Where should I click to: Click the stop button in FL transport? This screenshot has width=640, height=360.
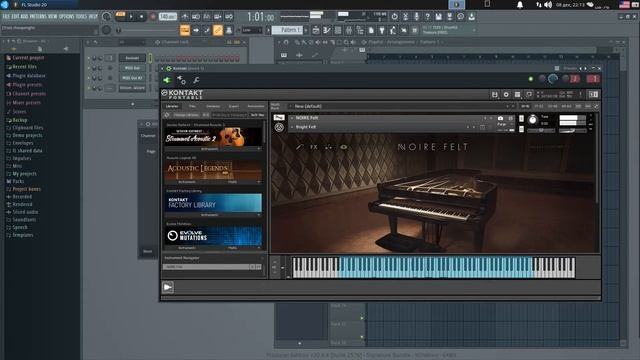[x=141, y=17]
